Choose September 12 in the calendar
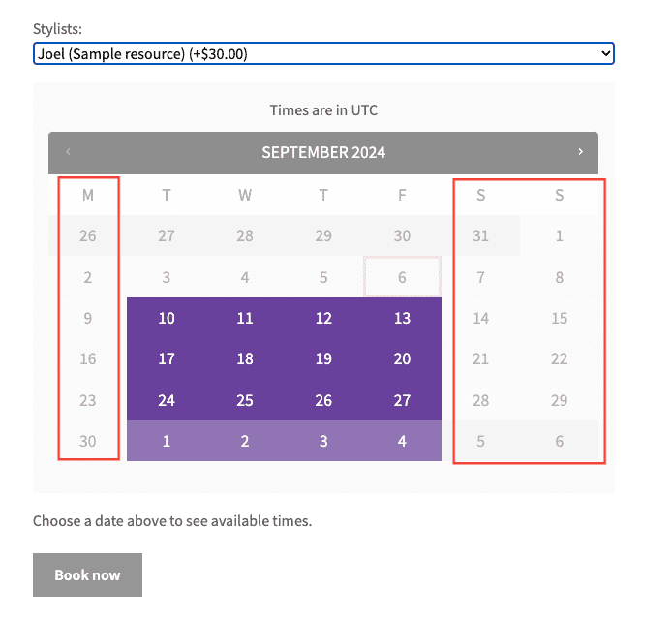The width and height of the screenshot is (672, 621). [x=323, y=318]
